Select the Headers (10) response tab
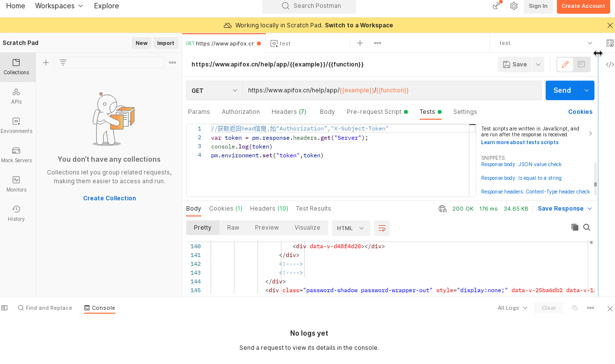Image resolution: width=615 pixels, height=364 pixels. 269,209
